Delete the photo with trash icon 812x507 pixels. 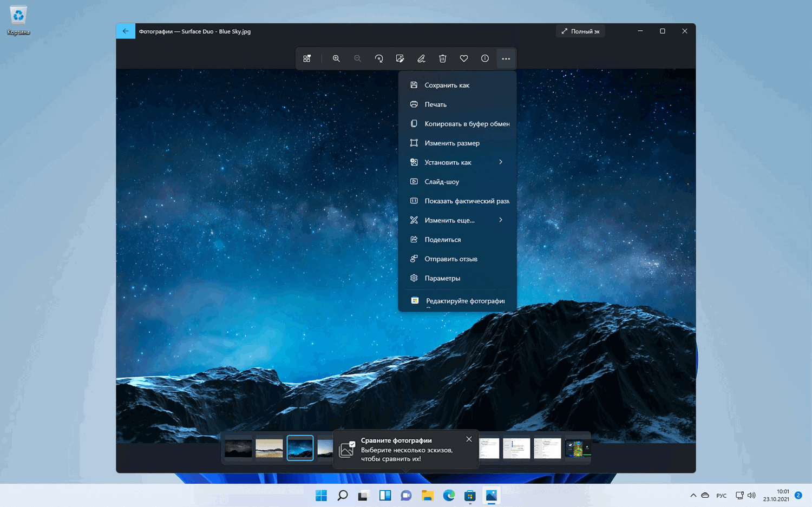click(442, 58)
